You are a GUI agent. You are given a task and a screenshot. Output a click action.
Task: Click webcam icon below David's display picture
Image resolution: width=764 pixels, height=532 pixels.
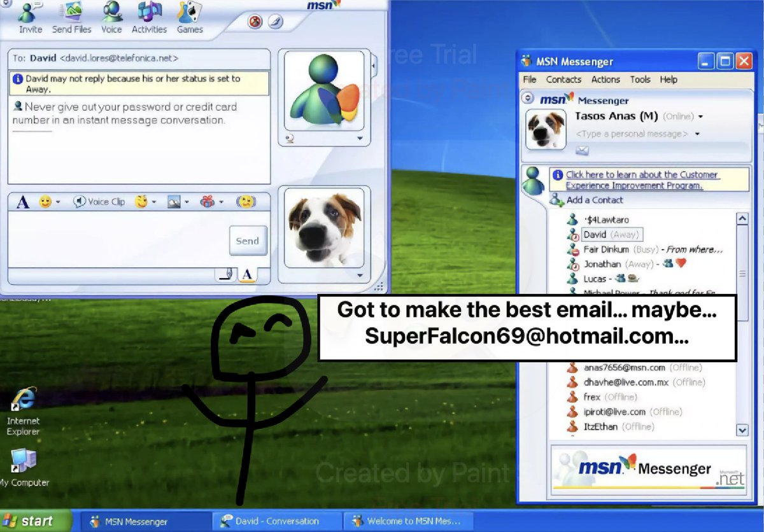click(x=290, y=139)
